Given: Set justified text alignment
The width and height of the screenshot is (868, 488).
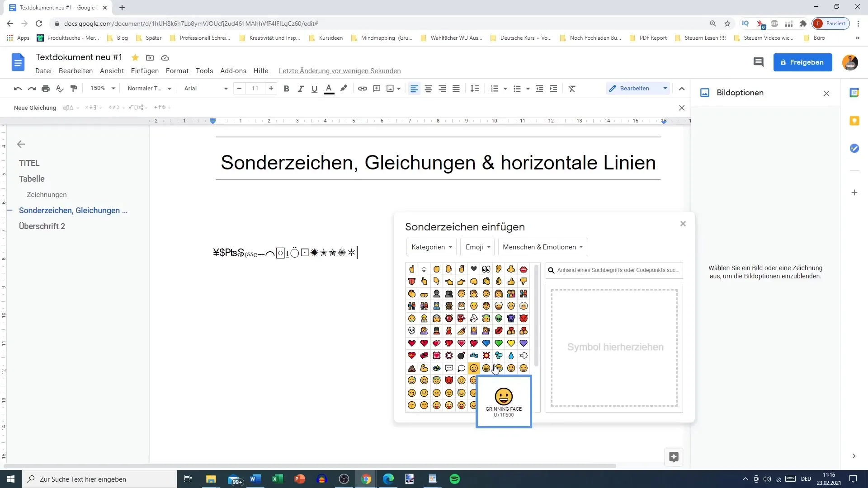Looking at the screenshot, I should 456,89.
